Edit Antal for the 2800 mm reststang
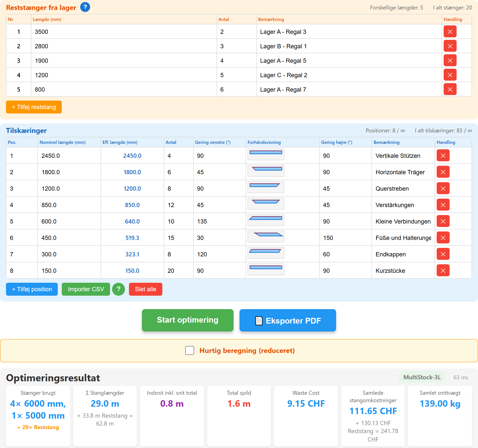 click(237, 46)
